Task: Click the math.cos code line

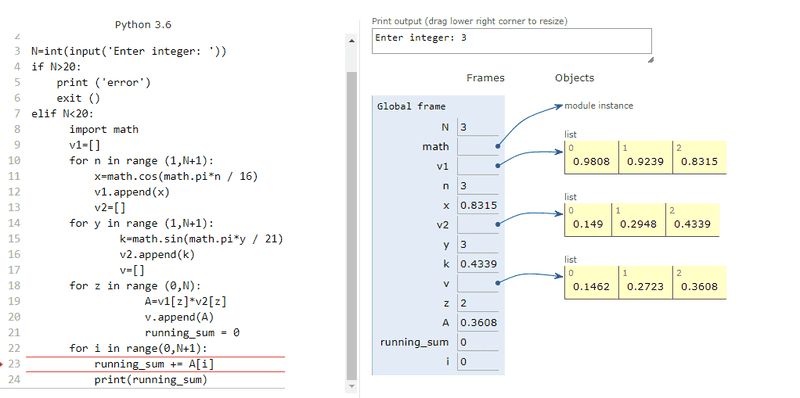Action: pyautogui.click(x=176, y=177)
